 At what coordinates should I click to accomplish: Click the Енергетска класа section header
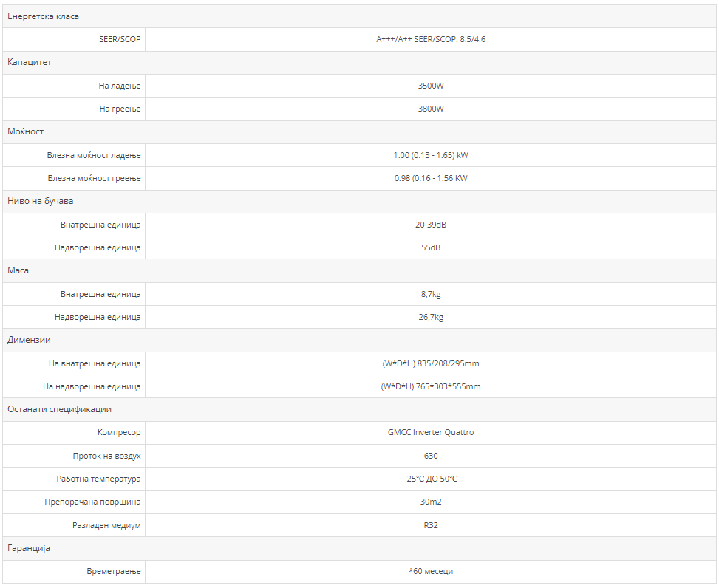[x=44, y=16]
